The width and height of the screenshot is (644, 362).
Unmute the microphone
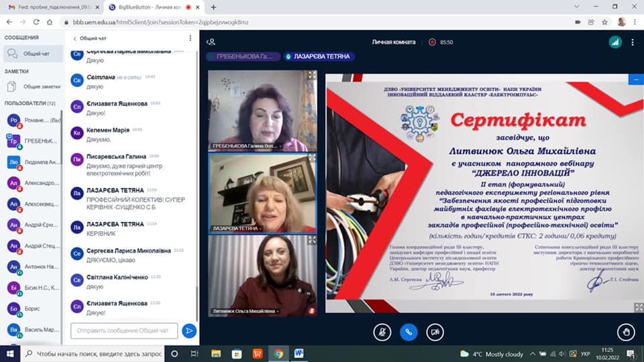click(382, 331)
